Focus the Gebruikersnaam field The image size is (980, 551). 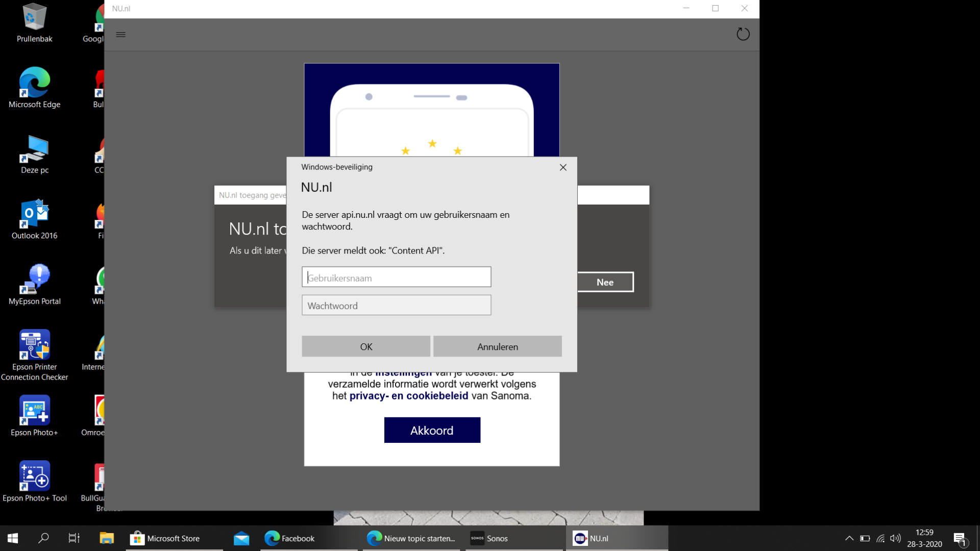pyautogui.click(x=396, y=277)
